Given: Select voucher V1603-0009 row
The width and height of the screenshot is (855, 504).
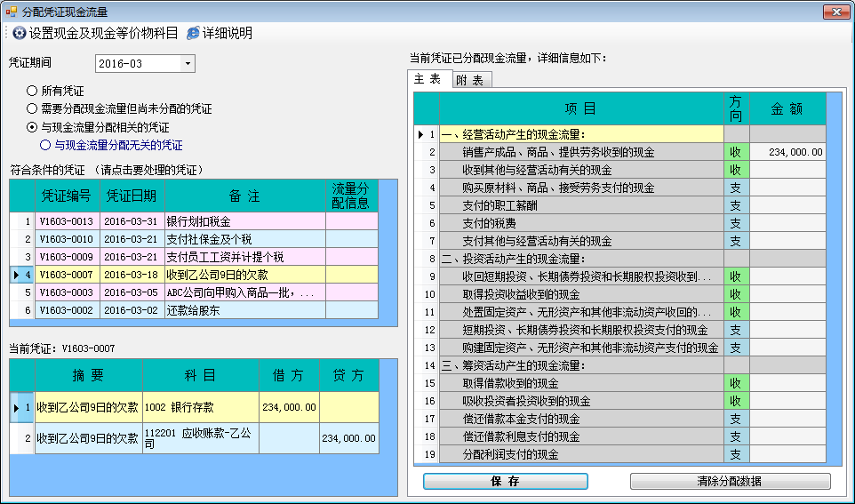Looking at the screenshot, I should pos(194,256).
